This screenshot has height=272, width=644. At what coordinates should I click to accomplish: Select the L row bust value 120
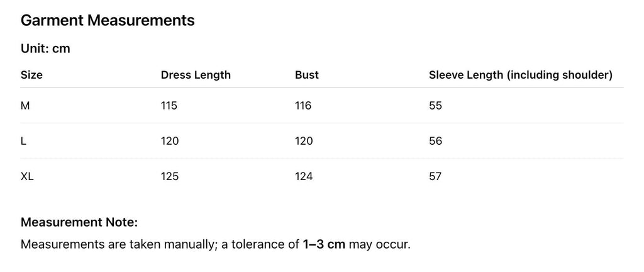304,141
